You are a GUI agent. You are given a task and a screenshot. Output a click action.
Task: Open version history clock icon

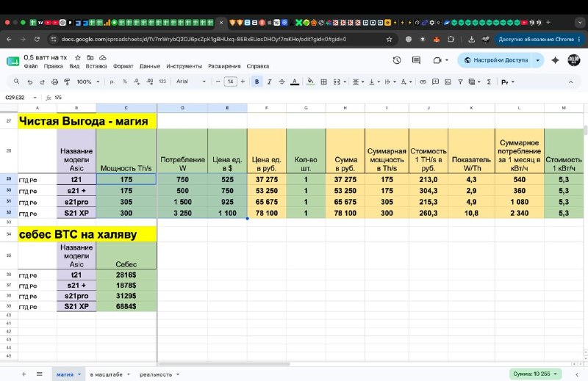click(397, 60)
